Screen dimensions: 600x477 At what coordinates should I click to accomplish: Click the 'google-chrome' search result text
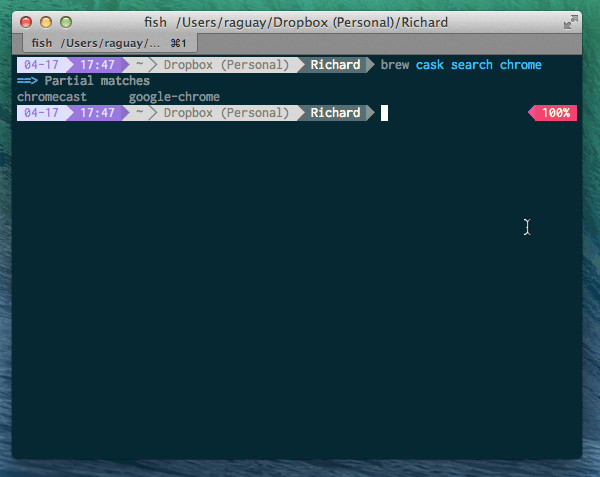174,97
